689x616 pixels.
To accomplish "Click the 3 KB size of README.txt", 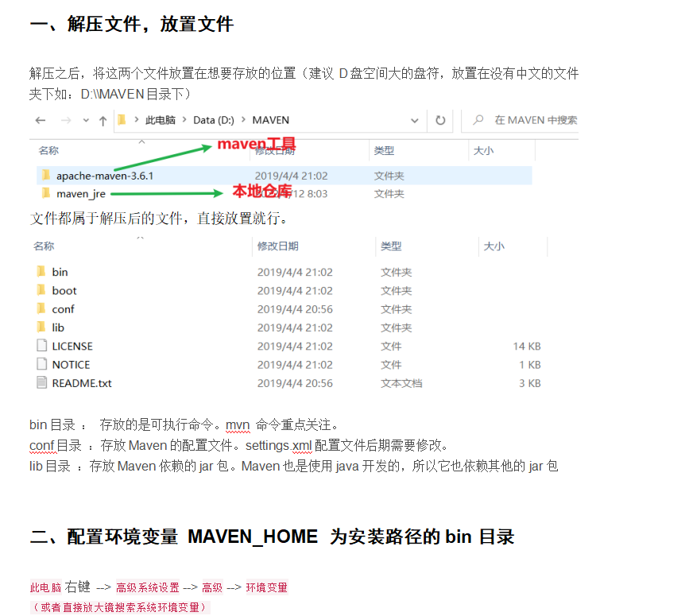I will coord(530,383).
